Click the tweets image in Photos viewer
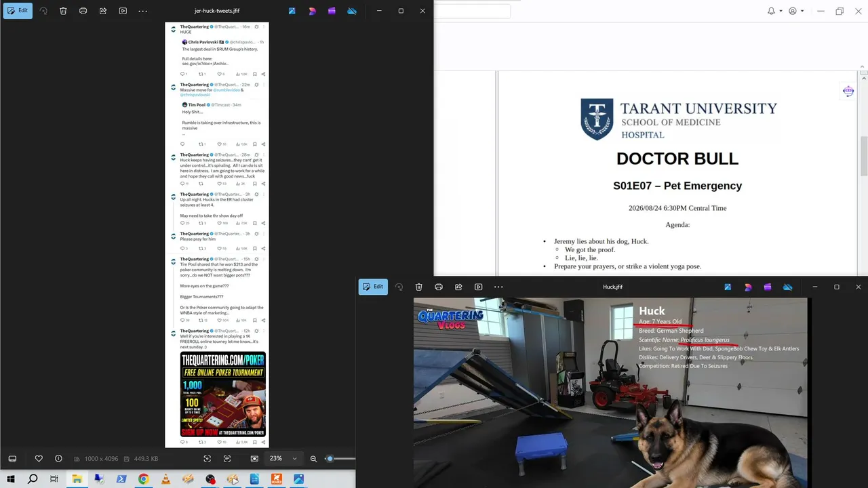 (x=217, y=235)
